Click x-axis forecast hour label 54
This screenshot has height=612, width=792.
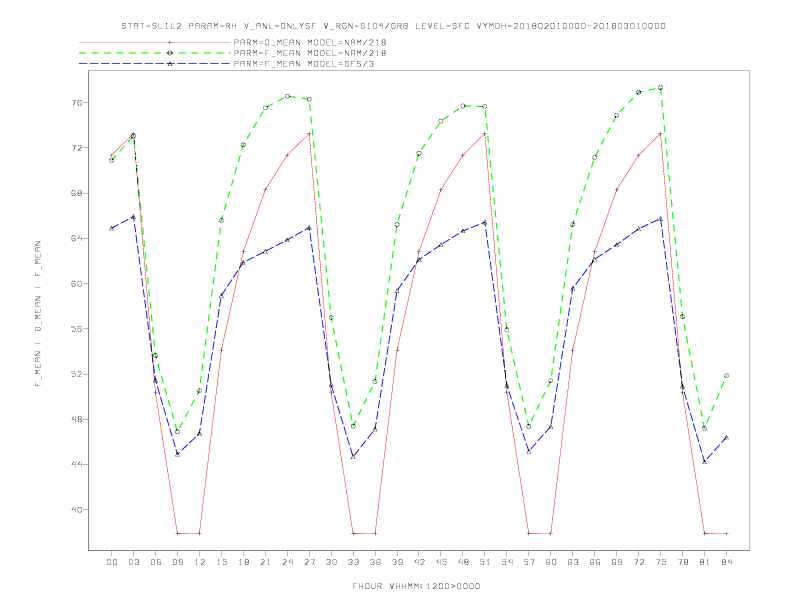pyautogui.click(x=507, y=562)
